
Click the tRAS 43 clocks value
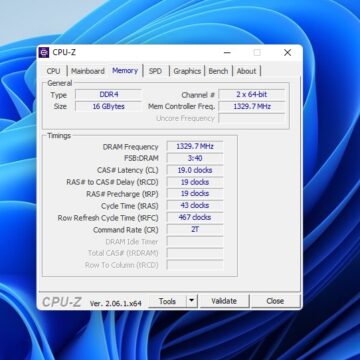pyautogui.click(x=195, y=206)
